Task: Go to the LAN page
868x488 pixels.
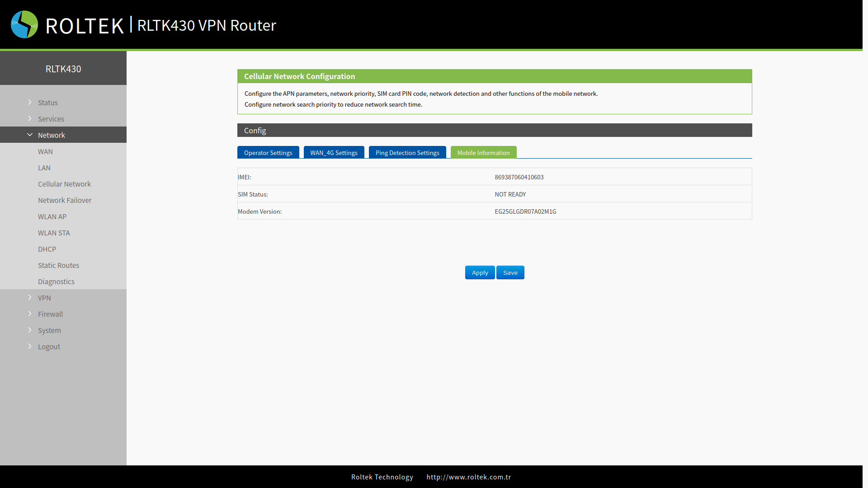Action: click(x=44, y=168)
